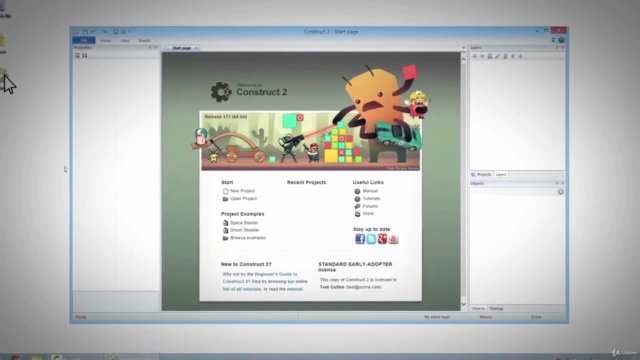Screen dimensions: 640x360
Task: Open the ribbon style options dropdown
Action: click(553, 40)
